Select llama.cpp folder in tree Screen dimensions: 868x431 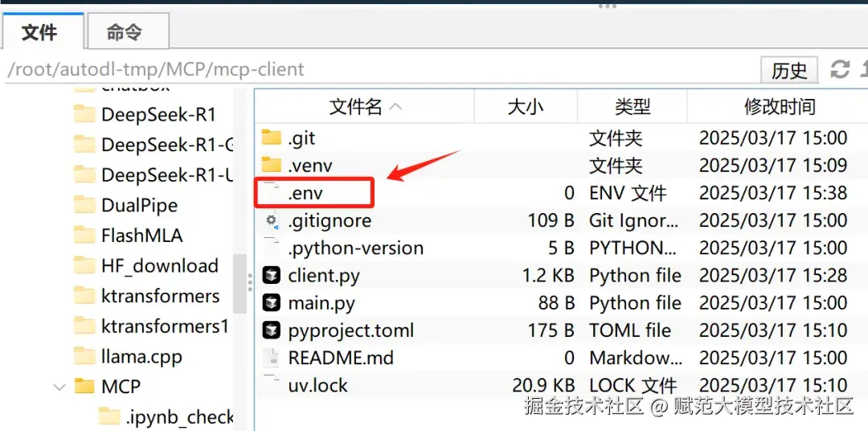(x=141, y=356)
